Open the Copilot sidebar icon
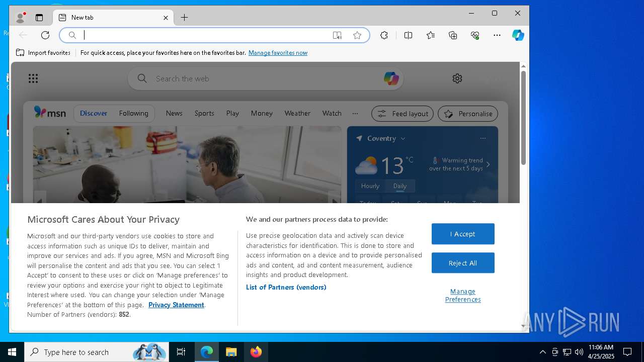 pos(518,35)
